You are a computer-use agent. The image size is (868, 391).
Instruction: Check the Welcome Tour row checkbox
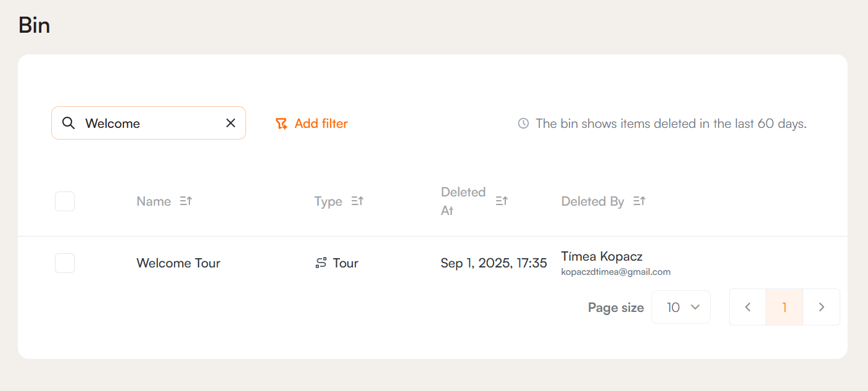(65, 263)
